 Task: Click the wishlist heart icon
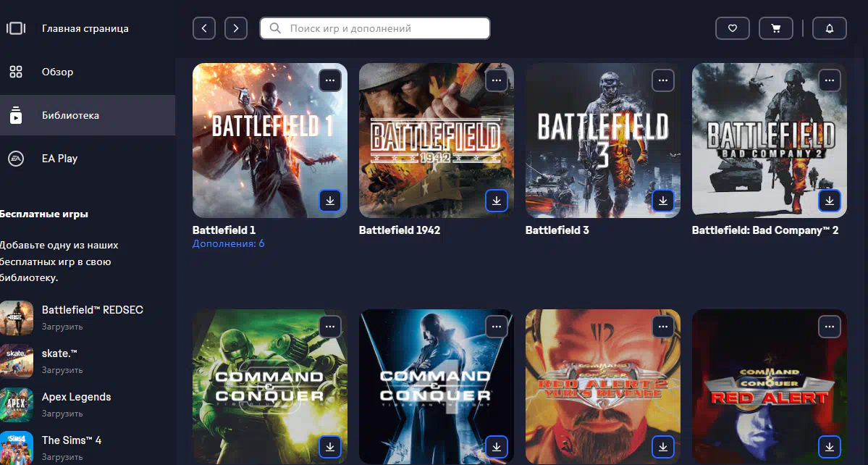pos(732,28)
